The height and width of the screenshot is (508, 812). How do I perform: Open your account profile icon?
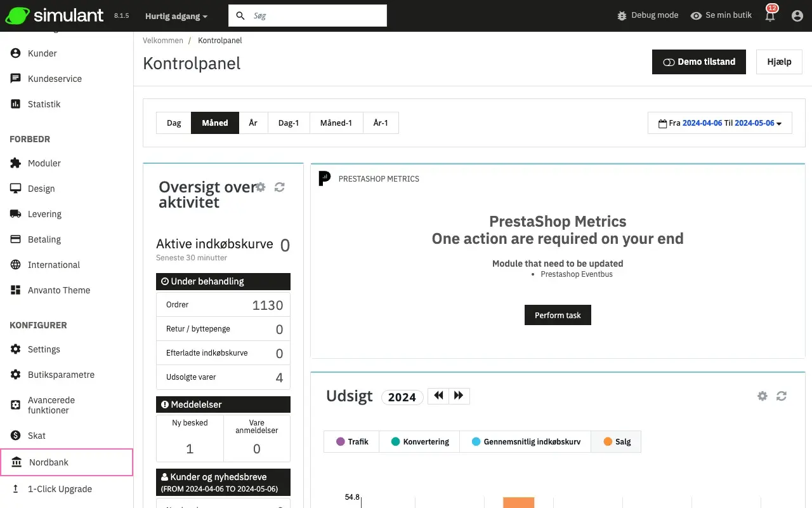(x=798, y=15)
